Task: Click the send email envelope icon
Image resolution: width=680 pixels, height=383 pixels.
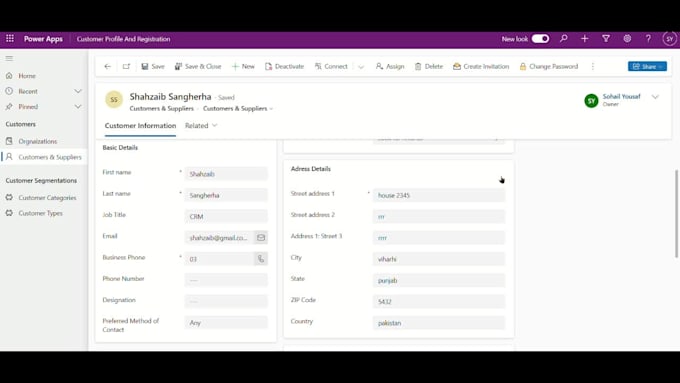Action: click(261, 238)
